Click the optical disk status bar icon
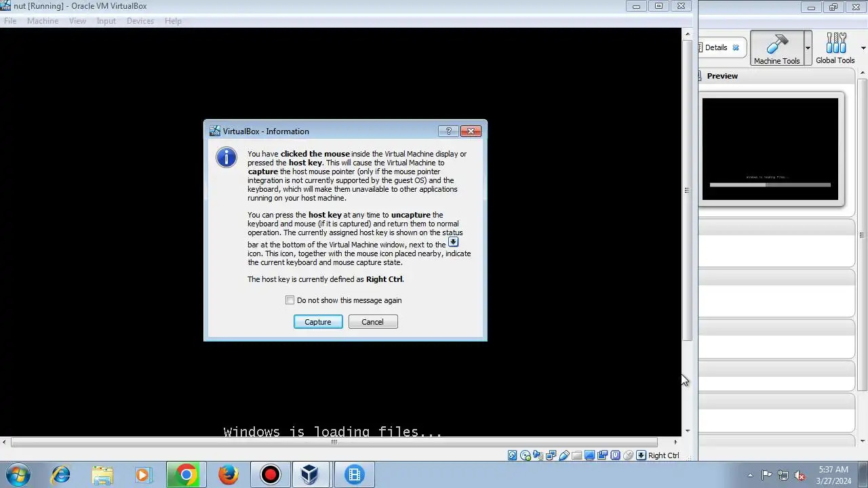This screenshot has height=488, width=868. [x=526, y=455]
